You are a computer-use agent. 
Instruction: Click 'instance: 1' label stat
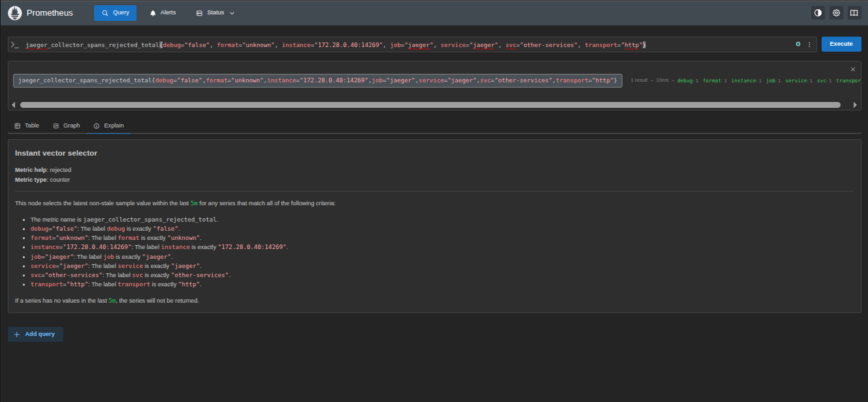pyautogui.click(x=747, y=80)
